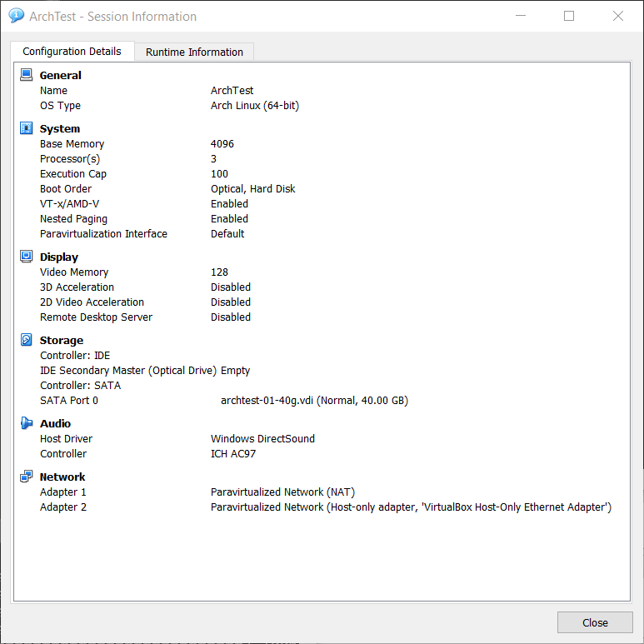Click the Video Memory value 128
This screenshot has height=644, width=644.
(x=219, y=272)
